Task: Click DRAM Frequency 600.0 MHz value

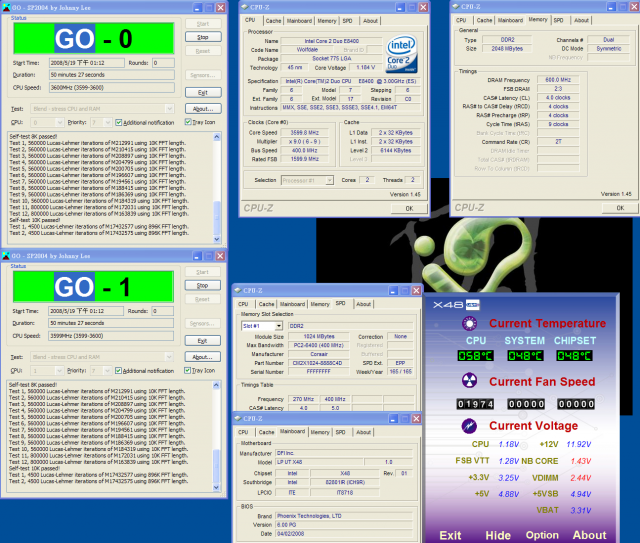Action: click(x=558, y=80)
